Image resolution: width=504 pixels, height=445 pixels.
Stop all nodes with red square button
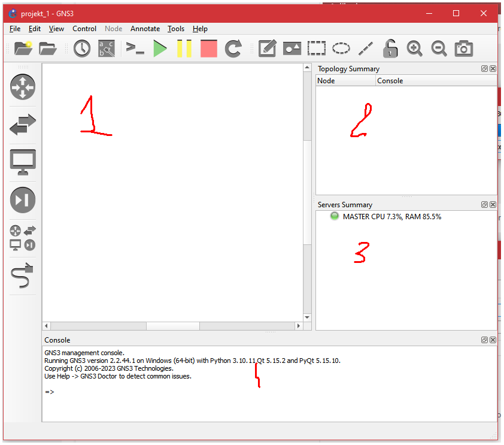[x=209, y=49]
